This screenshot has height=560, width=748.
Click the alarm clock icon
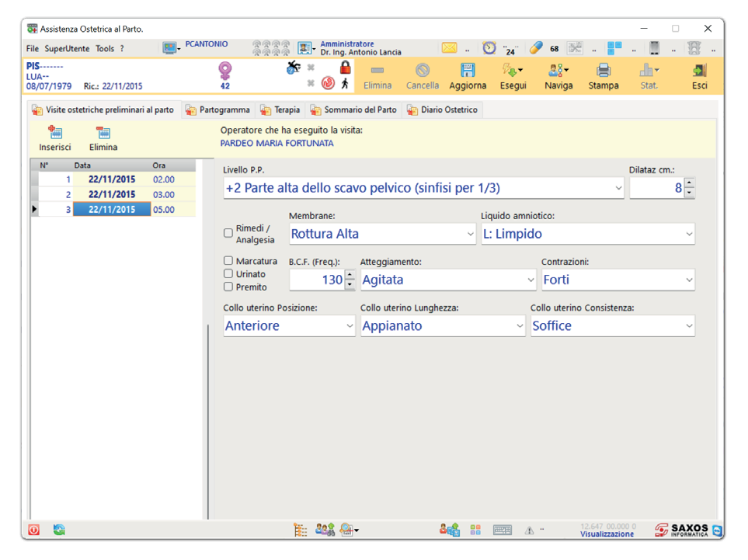489,47
